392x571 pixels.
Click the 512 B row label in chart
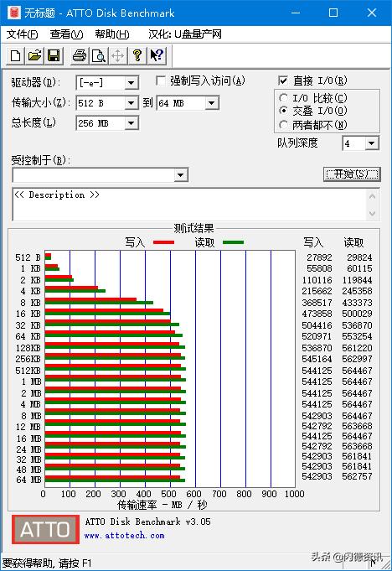point(28,257)
